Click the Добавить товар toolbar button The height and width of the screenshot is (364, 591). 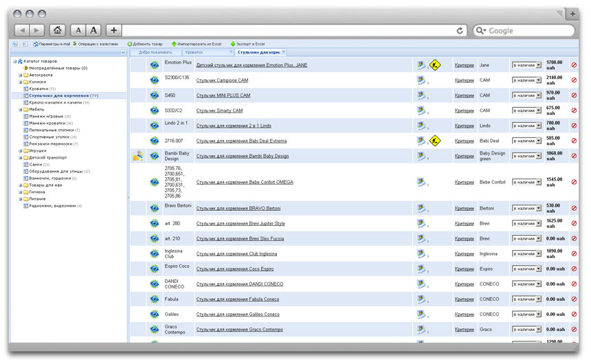tap(145, 44)
